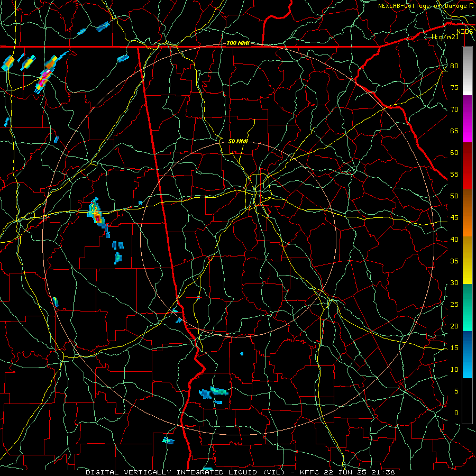This screenshot has height=476, width=476.
Task: Click the legend value 25
Action: pos(454,305)
